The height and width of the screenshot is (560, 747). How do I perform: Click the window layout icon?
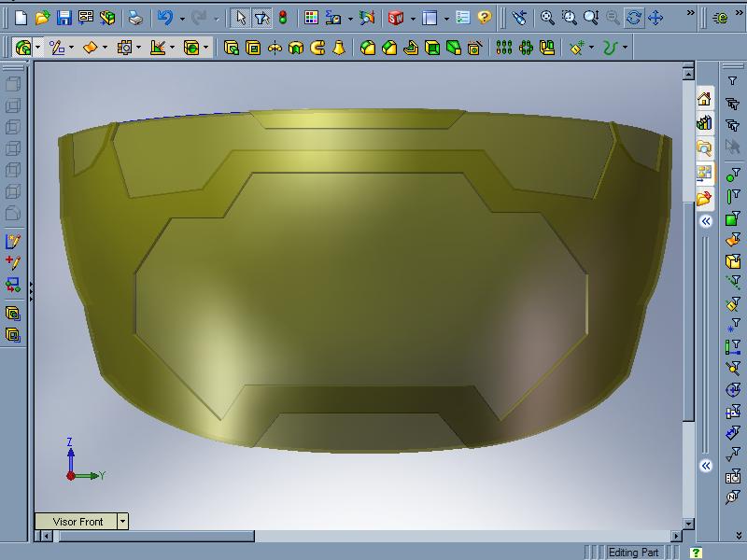click(x=430, y=18)
